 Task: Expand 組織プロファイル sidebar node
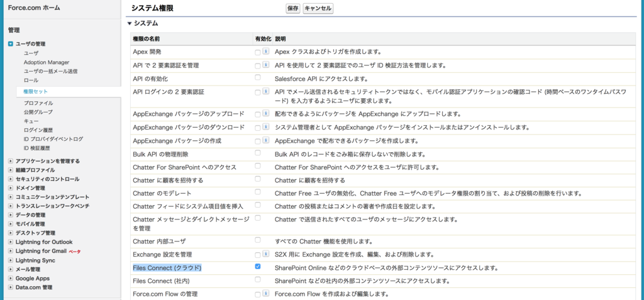11,170
